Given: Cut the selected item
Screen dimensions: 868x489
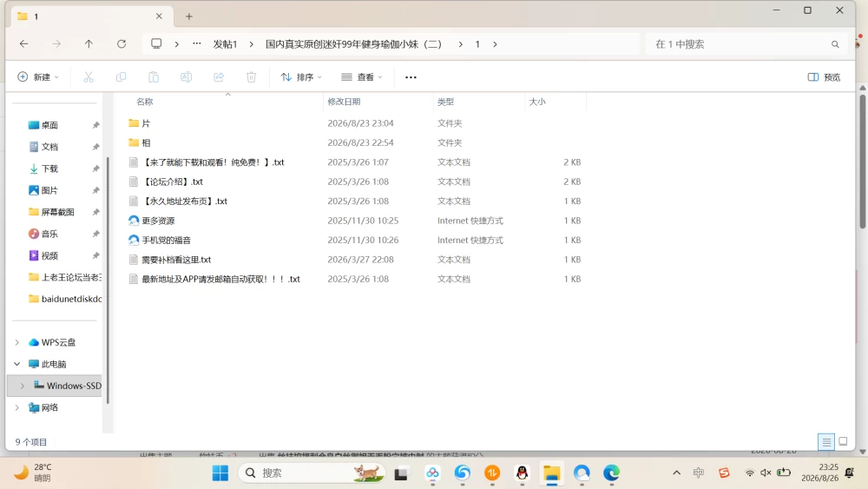Looking at the screenshot, I should 89,77.
